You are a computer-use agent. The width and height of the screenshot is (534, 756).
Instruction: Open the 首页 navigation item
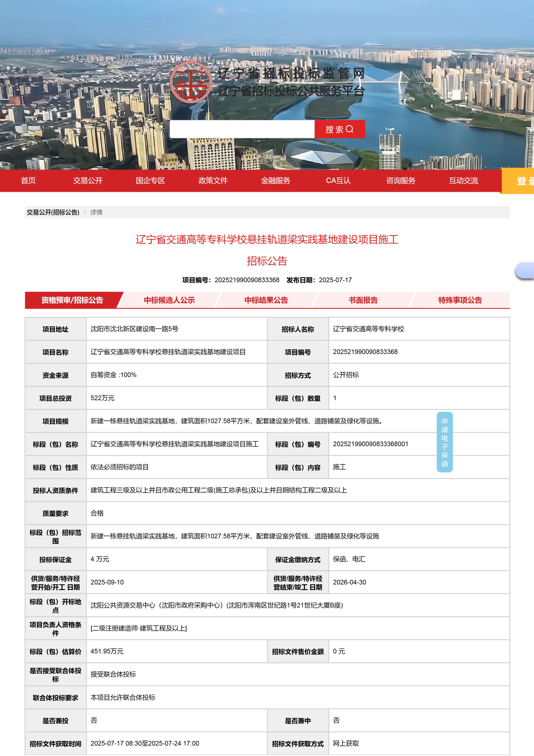pyautogui.click(x=28, y=181)
